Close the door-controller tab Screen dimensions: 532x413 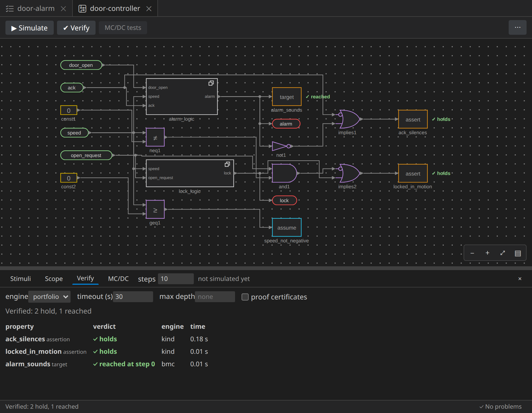point(149,9)
